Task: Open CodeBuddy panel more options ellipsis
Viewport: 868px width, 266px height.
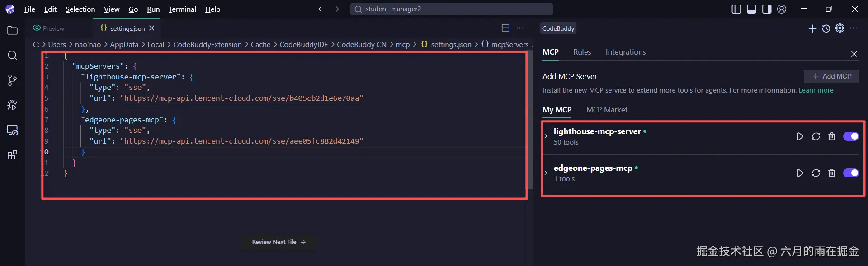Action: tap(853, 28)
